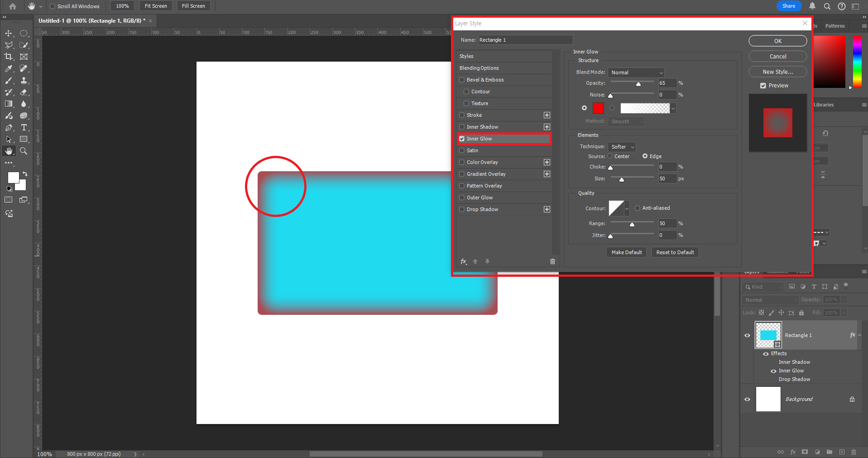The height and width of the screenshot is (458, 868).
Task: Enable the Stroke effect checkbox
Action: (462, 115)
